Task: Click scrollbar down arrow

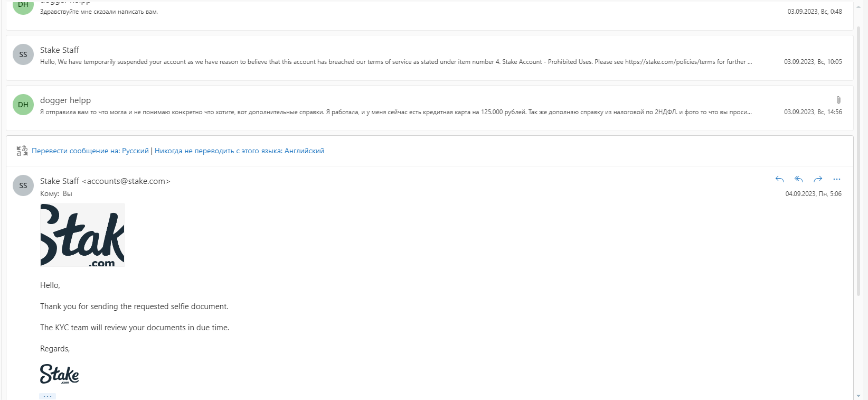Action: [x=858, y=396]
